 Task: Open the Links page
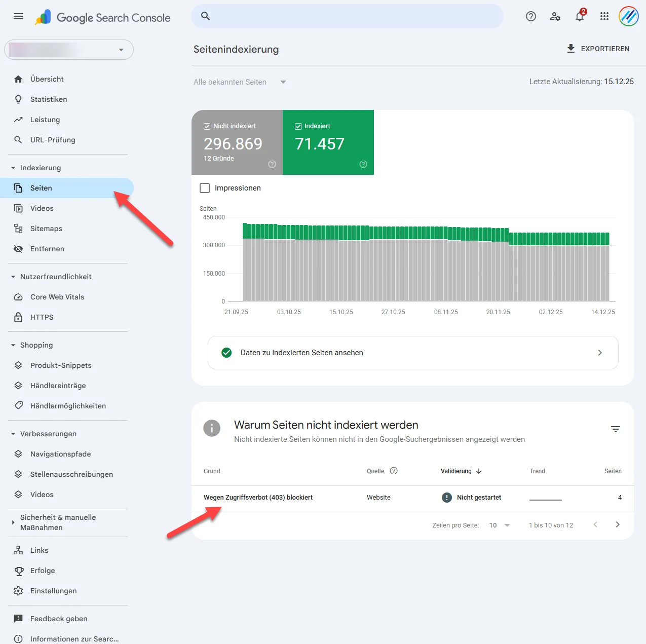click(67, 550)
